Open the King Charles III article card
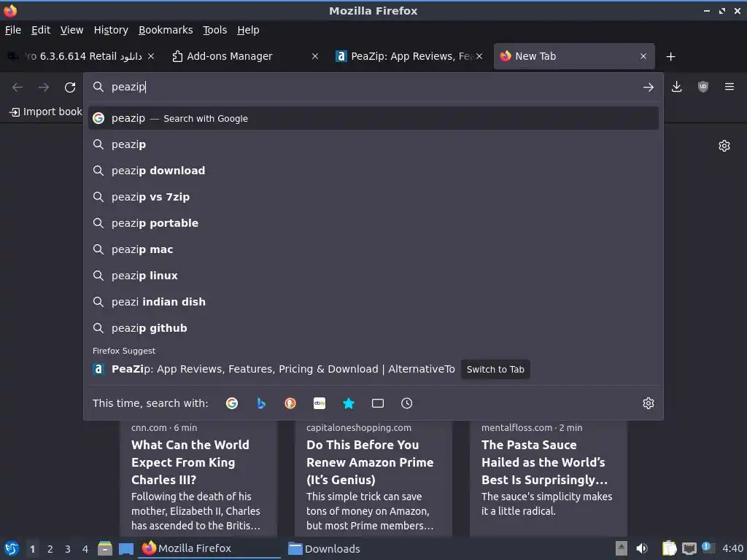This screenshot has width=747, height=560. coord(198,478)
